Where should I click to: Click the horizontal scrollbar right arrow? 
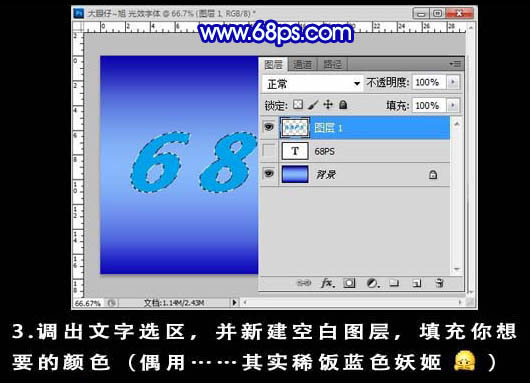(x=460, y=302)
